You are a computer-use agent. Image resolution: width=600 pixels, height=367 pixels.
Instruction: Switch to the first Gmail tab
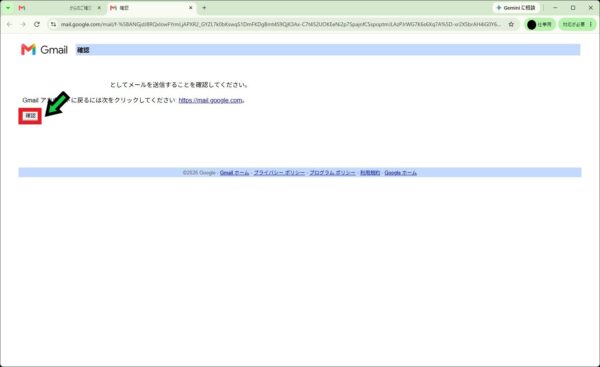(x=59, y=8)
